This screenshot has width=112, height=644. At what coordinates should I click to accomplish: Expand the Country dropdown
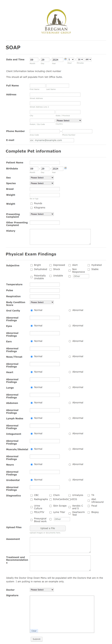pyautogui.click(x=69, y=121)
